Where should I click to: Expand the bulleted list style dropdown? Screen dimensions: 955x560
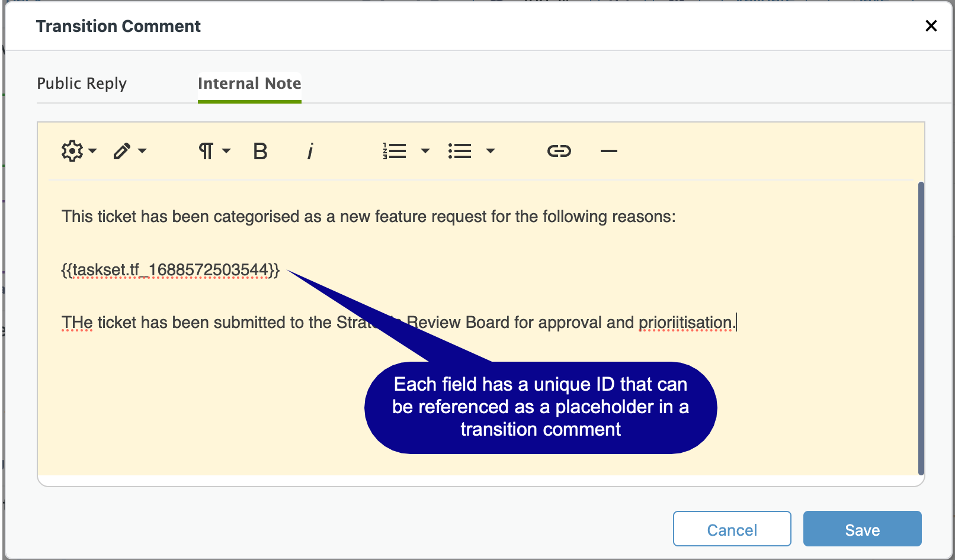point(491,151)
